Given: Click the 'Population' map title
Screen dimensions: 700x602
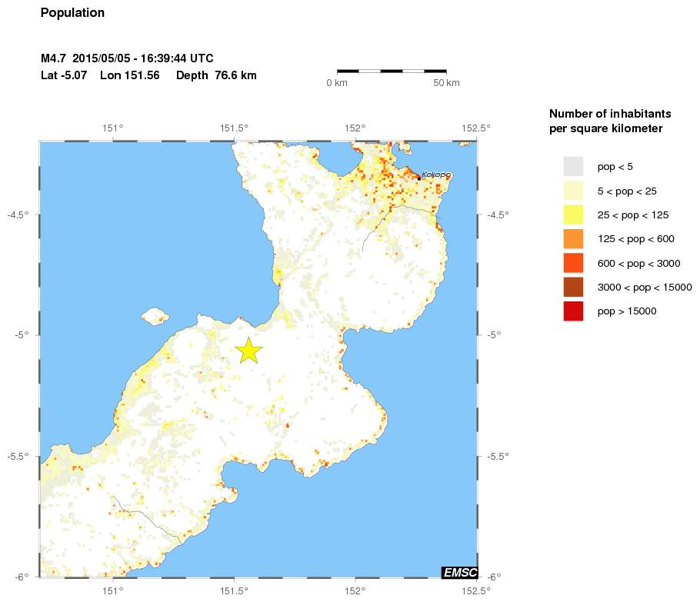Looking at the screenshot, I should tap(72, 13).
